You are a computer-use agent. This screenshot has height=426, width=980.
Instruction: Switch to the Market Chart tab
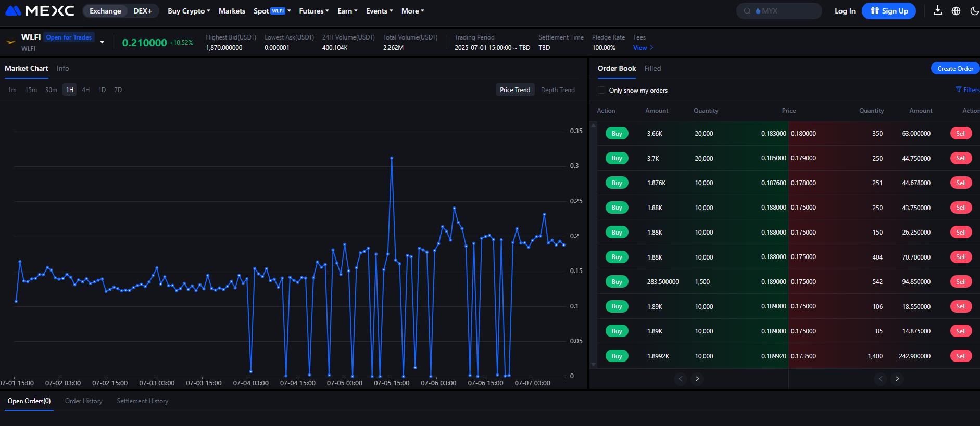[27, 68]
